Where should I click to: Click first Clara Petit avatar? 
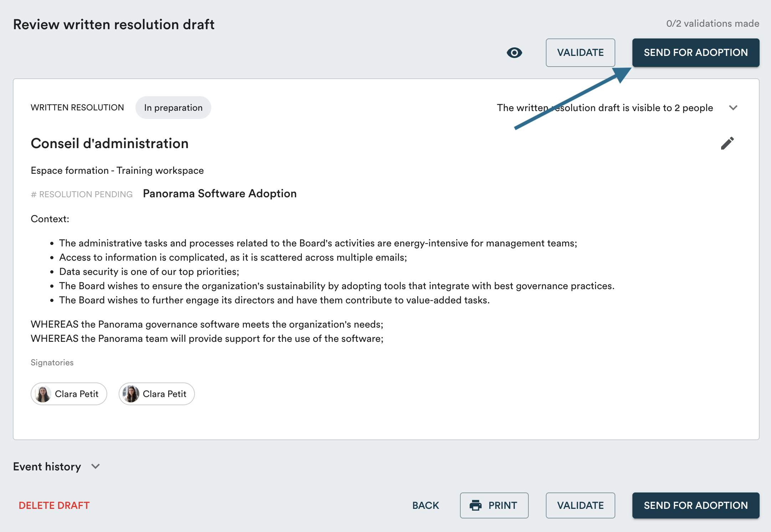(x=43, y=394)
